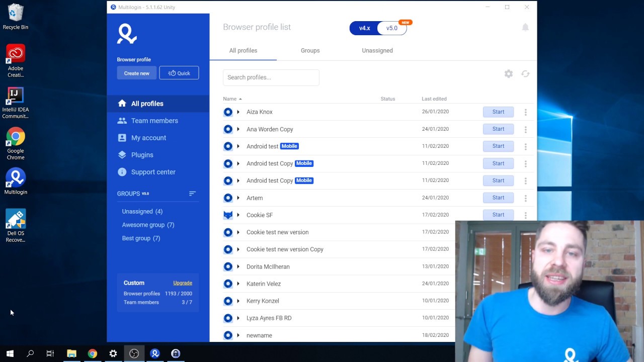This screenshot has width=644, height=362.
Task: Sort by Last edited column
Action: tap(434, 99)
